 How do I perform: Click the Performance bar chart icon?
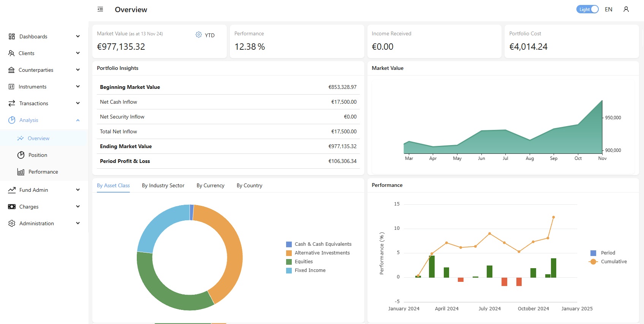[21, 172]
